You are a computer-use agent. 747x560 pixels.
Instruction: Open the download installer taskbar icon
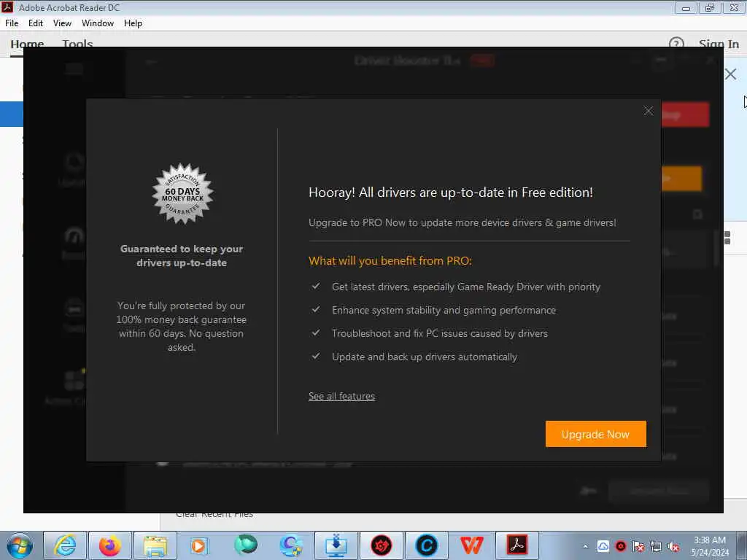(x=336, y=545)
